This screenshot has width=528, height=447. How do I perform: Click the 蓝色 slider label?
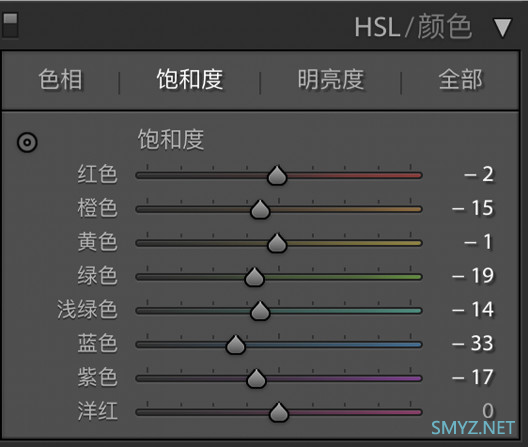[x=97, y=344]
